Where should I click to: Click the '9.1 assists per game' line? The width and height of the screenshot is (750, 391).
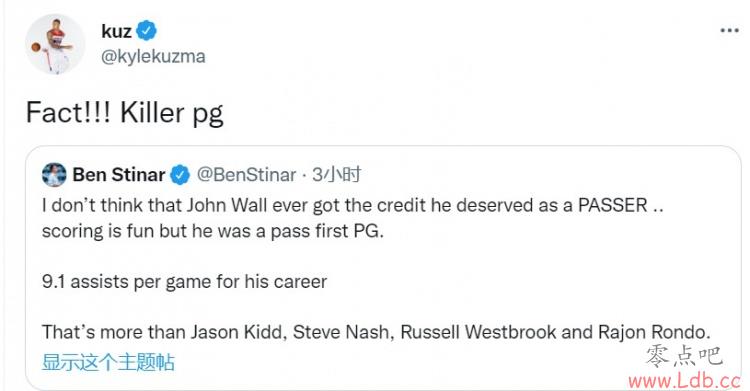tap(184, 281)
